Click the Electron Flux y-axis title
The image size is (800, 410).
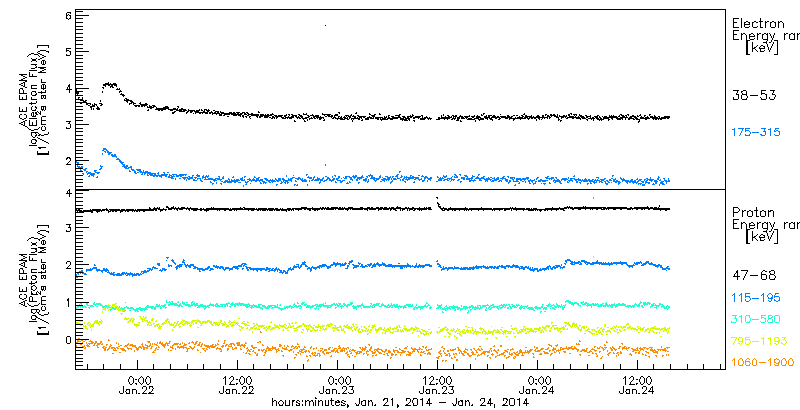(35, 98)
